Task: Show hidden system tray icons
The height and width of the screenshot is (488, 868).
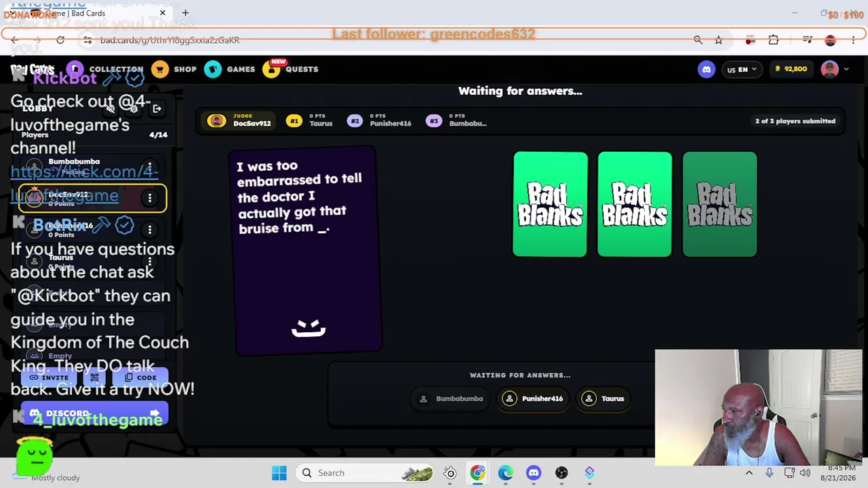Action: (x=749, y=473)
